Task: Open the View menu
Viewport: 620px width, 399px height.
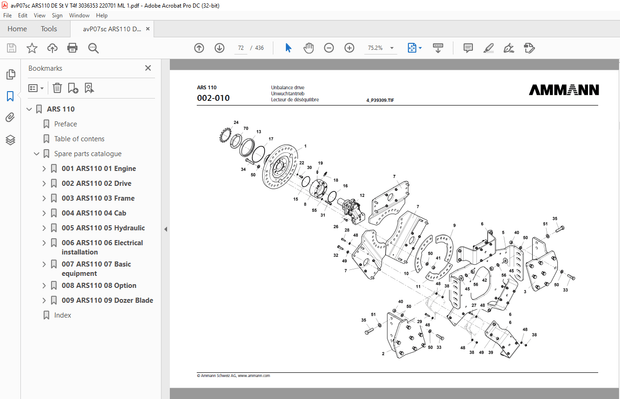Action: [x=40, y=15]
